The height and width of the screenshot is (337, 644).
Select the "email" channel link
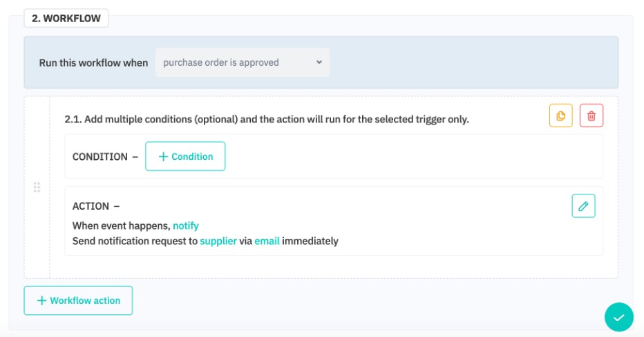(267, 241)
